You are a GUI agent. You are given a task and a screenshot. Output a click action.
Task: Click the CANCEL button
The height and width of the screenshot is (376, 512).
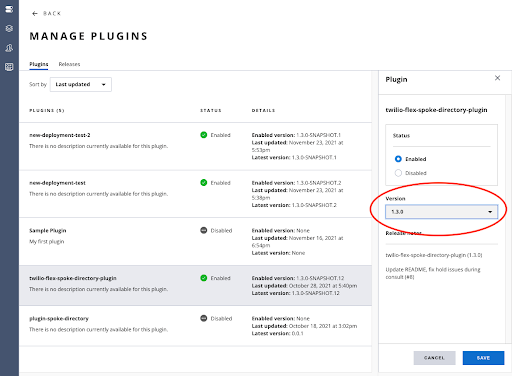(434, 358)
